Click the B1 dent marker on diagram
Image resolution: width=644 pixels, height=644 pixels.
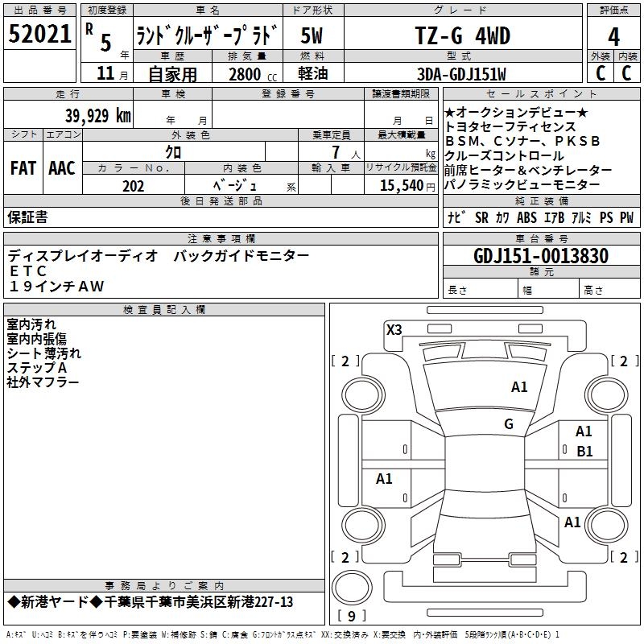click(x=584, y=452)
